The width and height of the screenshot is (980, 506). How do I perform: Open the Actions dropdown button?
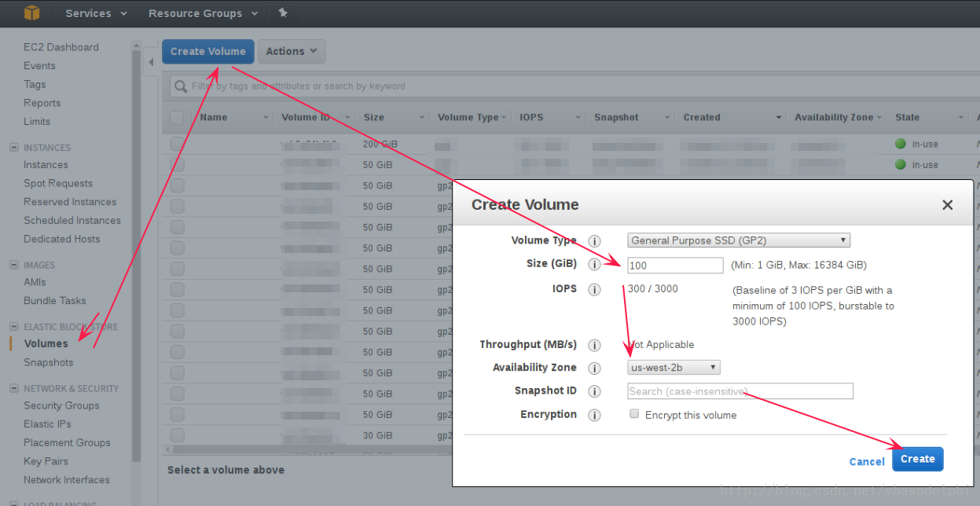pos(292,52)
